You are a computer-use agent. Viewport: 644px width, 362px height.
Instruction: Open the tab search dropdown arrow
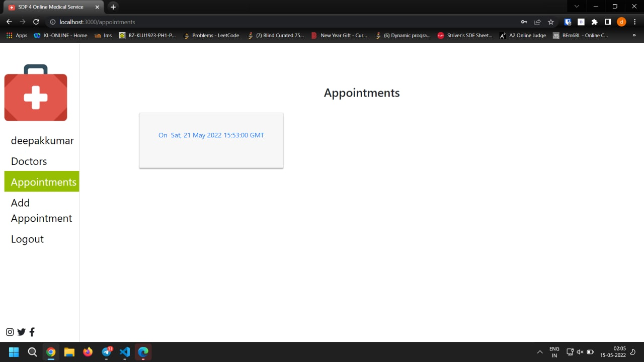[577, 7]
